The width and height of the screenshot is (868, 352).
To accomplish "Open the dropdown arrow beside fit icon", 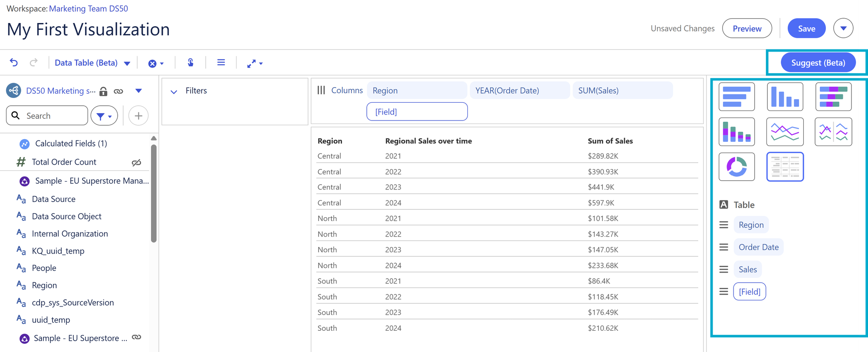I will tap(261, 63).
